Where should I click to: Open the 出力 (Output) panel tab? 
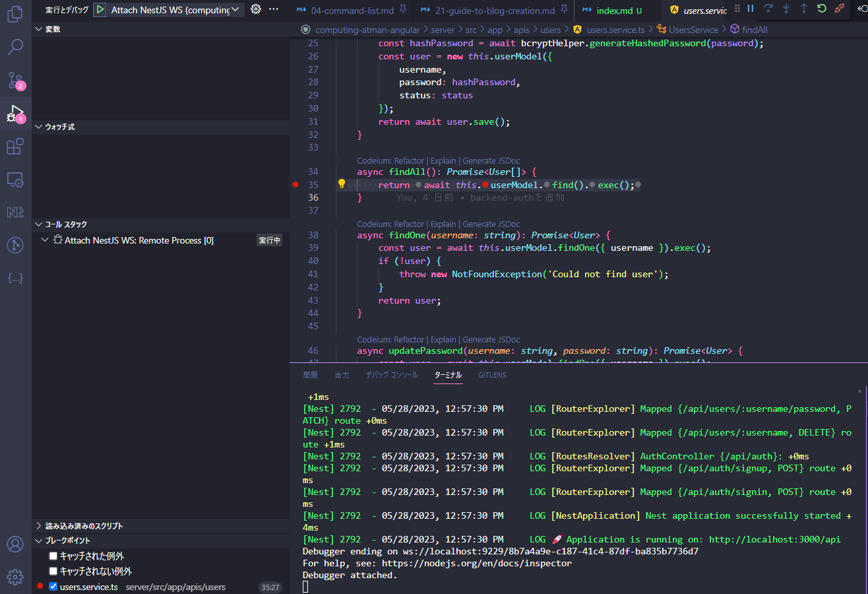tap(342, 375)
